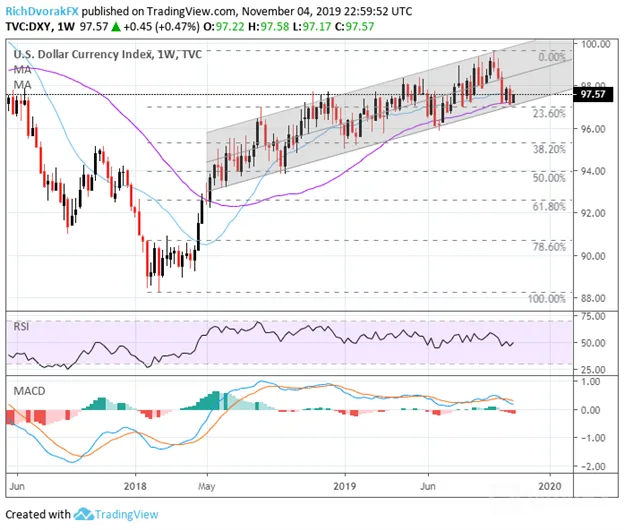Select the TVC:DXY symbol text
Screen dimensions: 624x530
[28, 27]
